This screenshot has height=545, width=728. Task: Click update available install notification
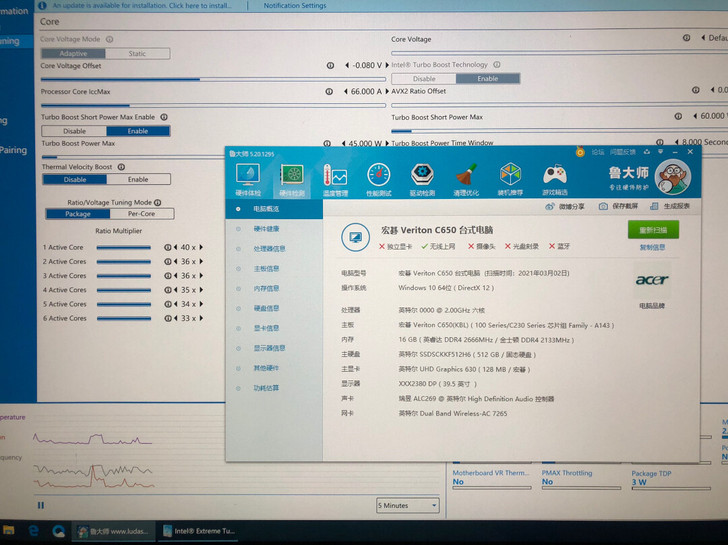142,6
